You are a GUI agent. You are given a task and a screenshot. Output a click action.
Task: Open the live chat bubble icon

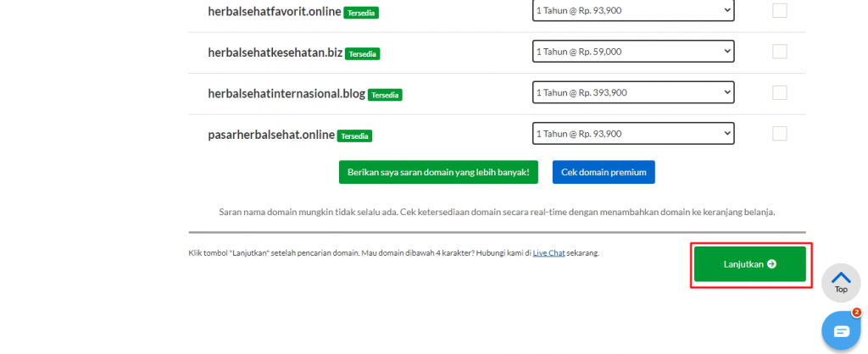pos(841,331)
